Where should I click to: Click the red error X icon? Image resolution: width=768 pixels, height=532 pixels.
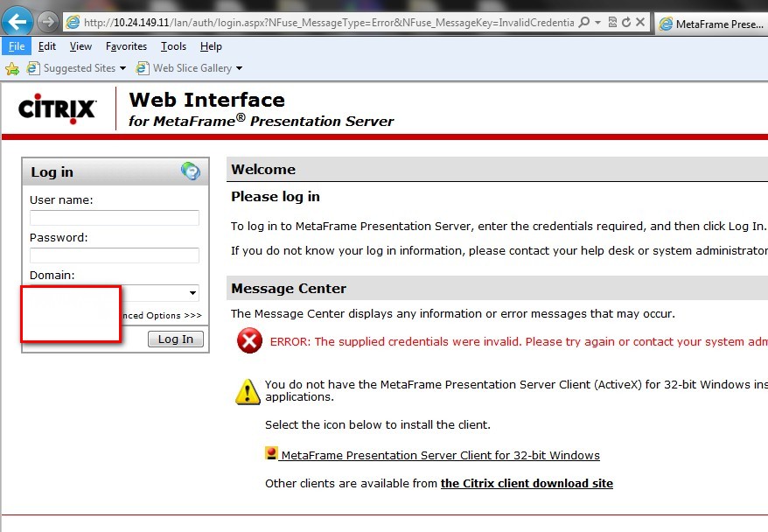click(x=249, y=340)
